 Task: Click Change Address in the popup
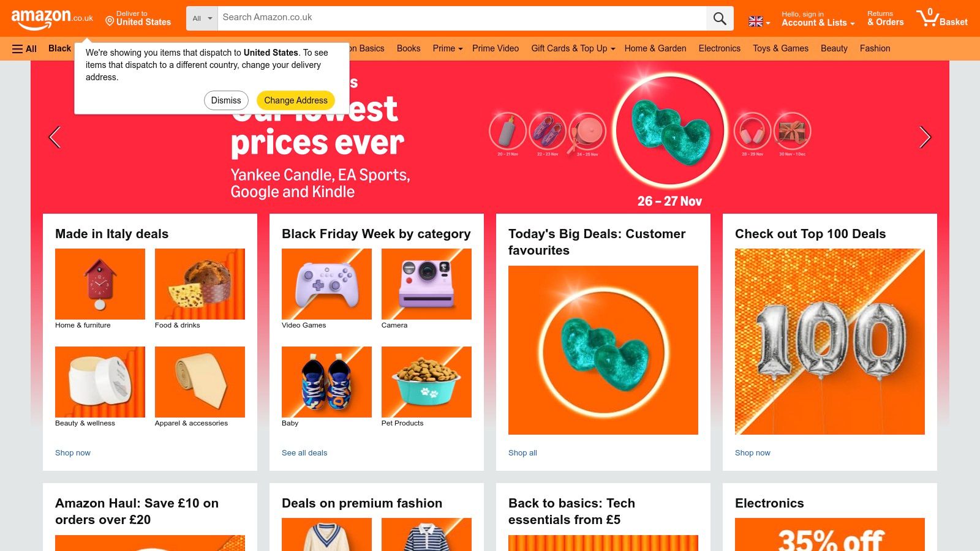(296, 100)
